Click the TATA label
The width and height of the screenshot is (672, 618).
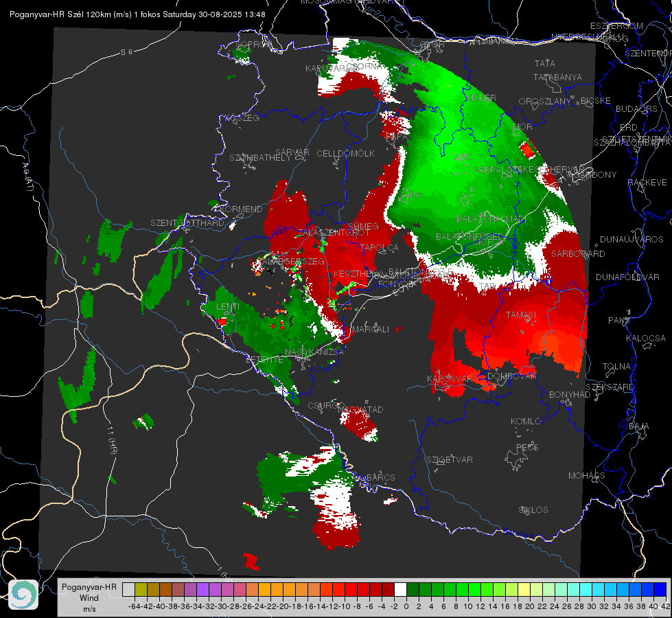pos(545,63)
